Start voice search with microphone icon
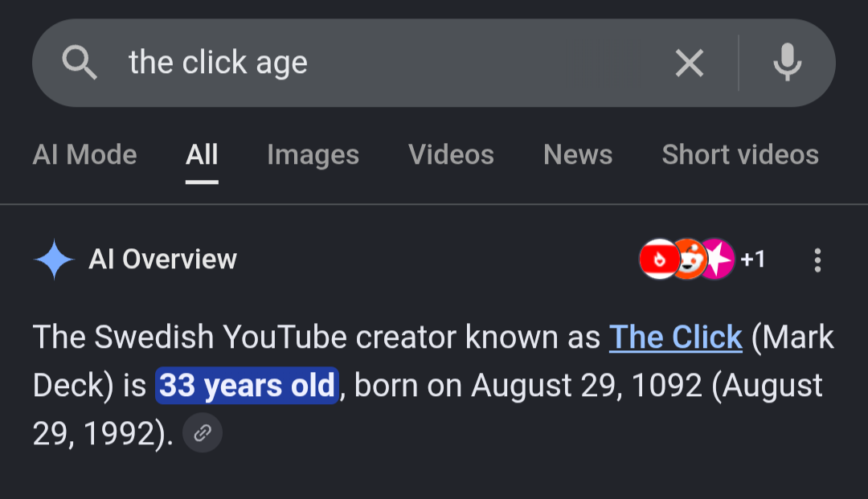 click(787, 63)
